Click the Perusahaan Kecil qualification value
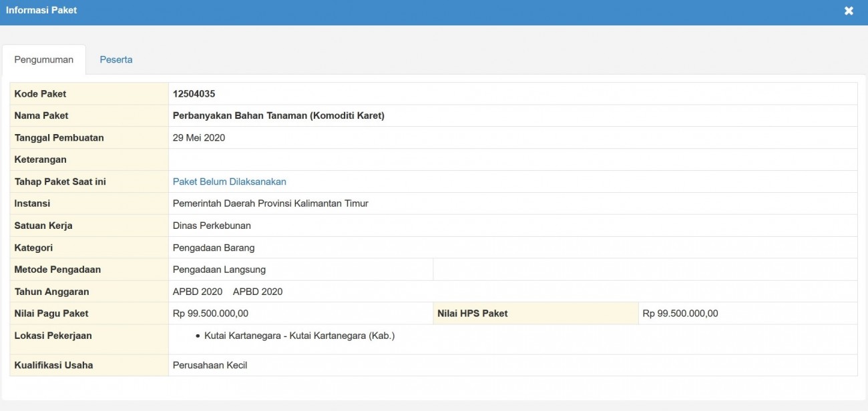The image size is (868, 411). (210, 365)
